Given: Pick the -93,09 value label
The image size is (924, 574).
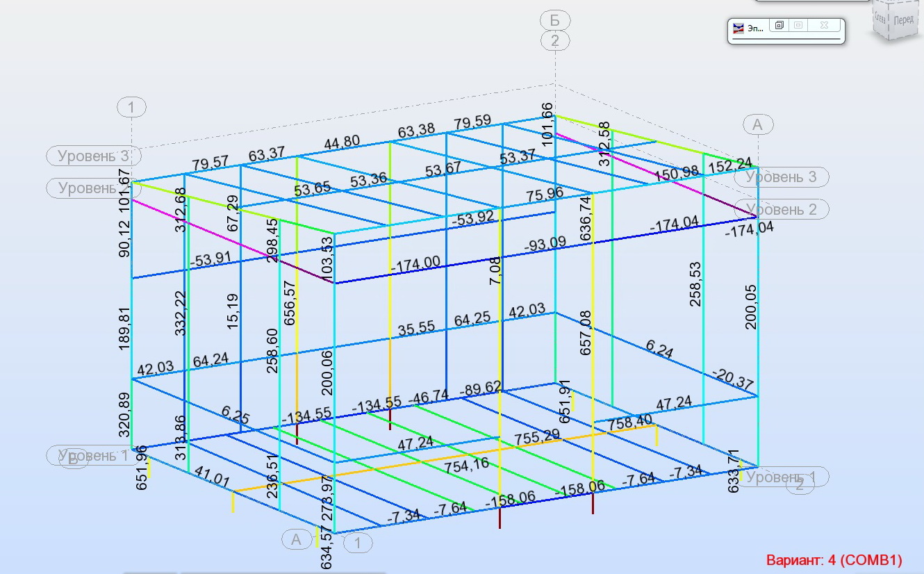Looking at the screenshot, I should point(545,246).
